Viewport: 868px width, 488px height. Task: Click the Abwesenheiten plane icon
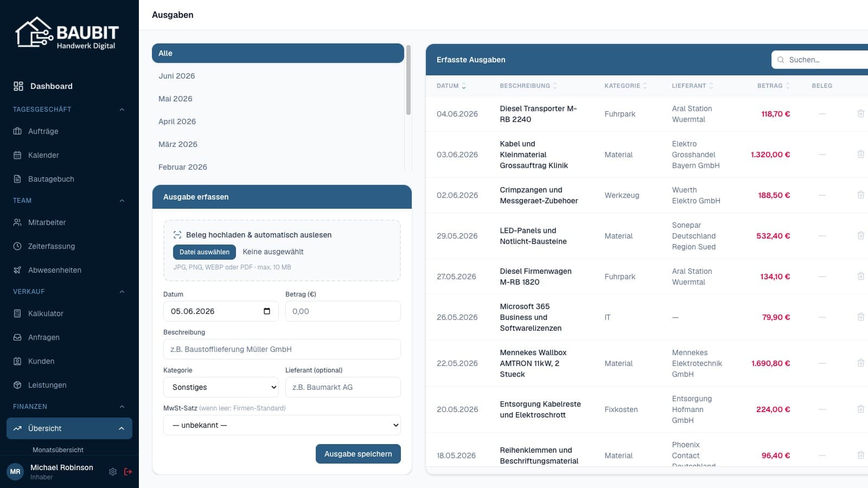coord(17,270)
